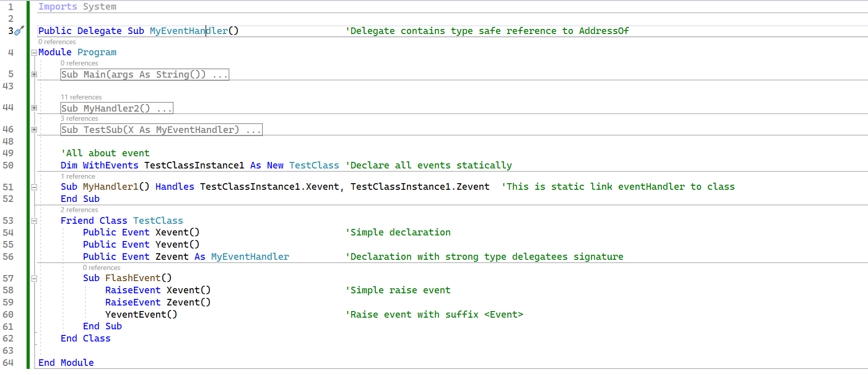Expand the collapsed Sub MyHandler2 region

(x=34, y=108)
